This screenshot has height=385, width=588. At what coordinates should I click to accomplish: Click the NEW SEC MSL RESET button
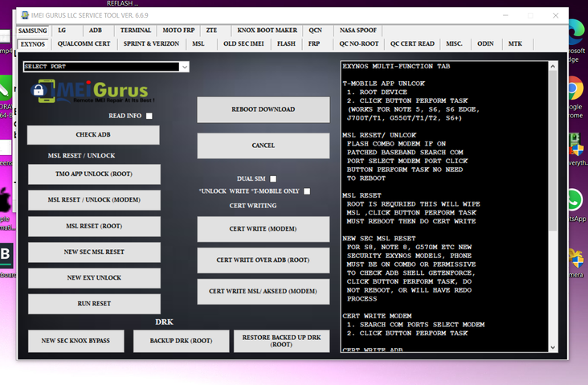pos(94,252)
